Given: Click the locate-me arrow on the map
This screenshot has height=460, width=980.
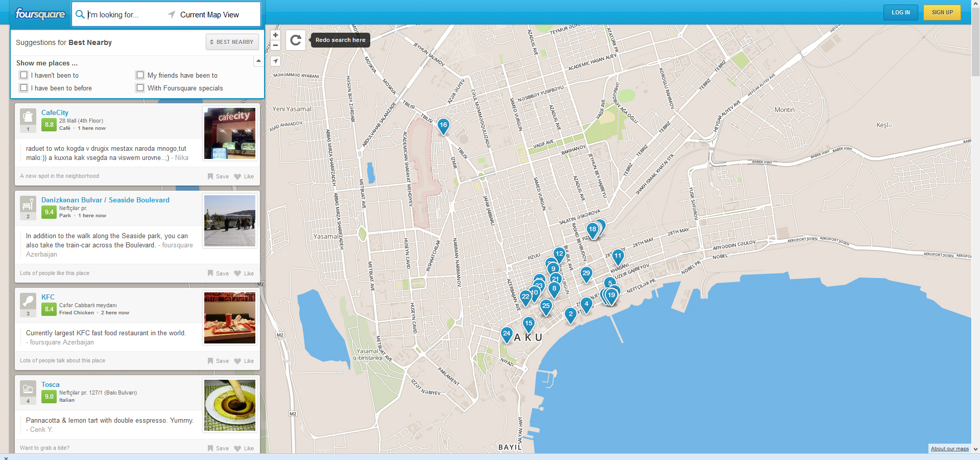Looking at the screenshot, I should 275,61.
